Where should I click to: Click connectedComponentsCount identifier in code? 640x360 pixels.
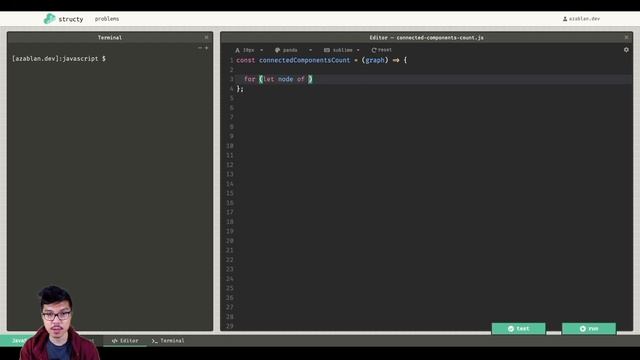[304, 60]
